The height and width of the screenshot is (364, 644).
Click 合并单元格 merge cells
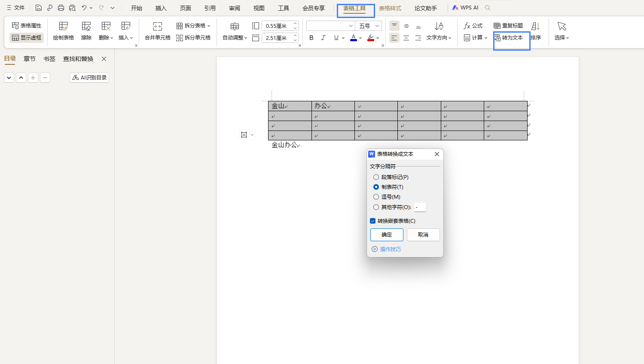click(158, 31)
